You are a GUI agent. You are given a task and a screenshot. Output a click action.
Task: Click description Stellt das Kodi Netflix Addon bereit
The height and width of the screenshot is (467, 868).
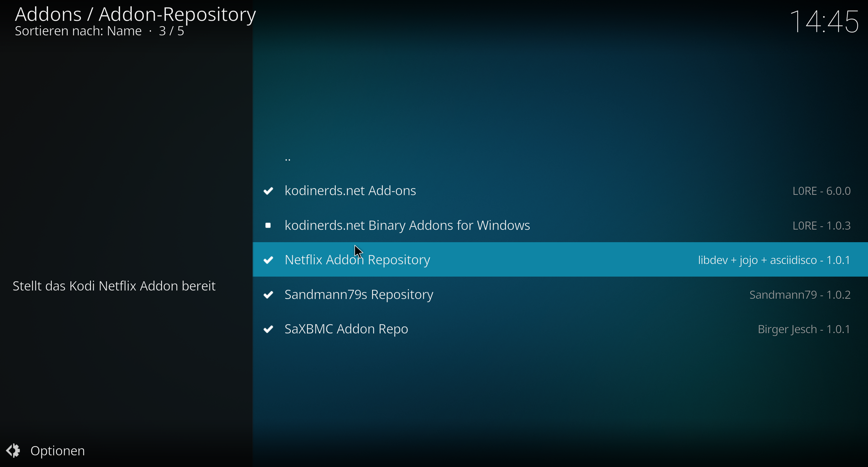point(114,286)
